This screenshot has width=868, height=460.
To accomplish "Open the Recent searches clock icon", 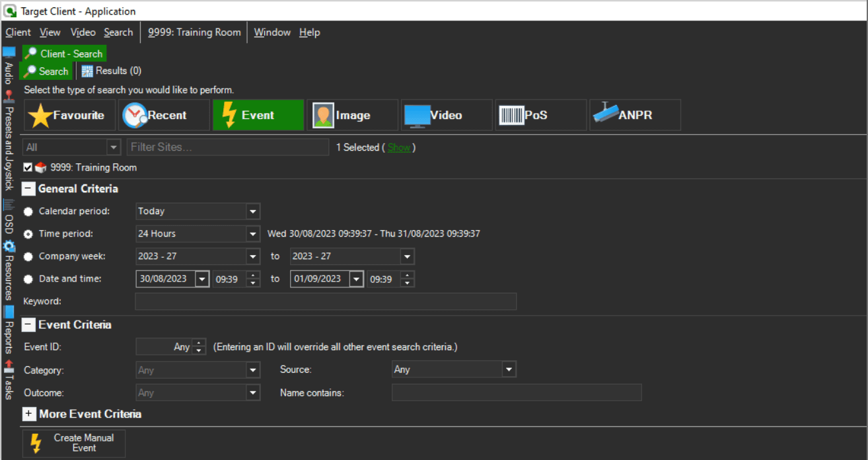I will [x=164, y=115].
